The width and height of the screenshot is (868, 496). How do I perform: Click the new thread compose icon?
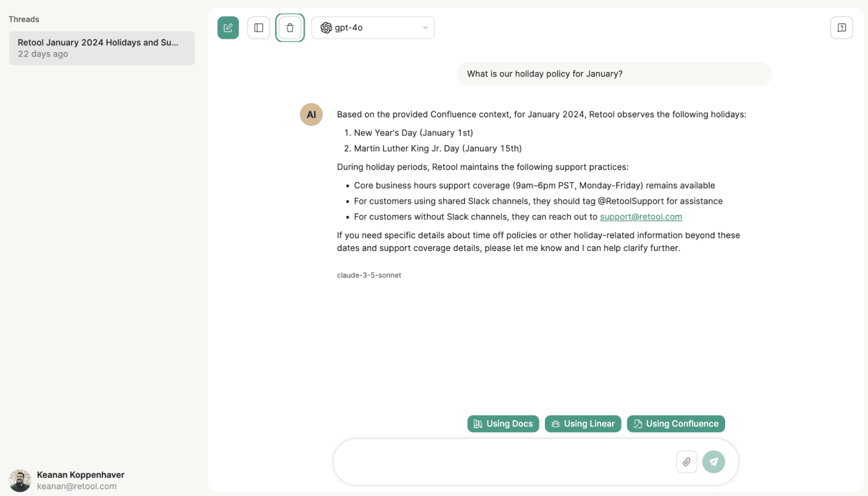coord(228,28)
